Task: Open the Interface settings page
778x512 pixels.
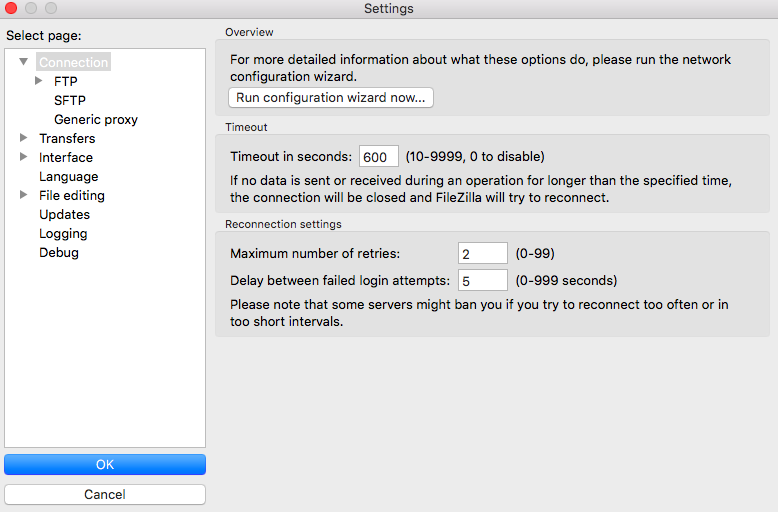Action: 66,157
